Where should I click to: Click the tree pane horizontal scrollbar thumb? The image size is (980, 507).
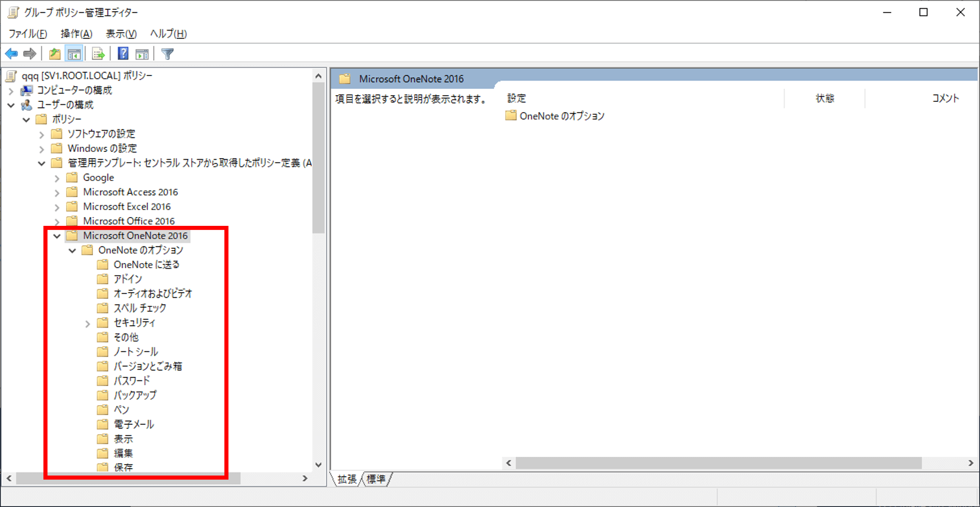pyautogui.click(x=128, y=479)
